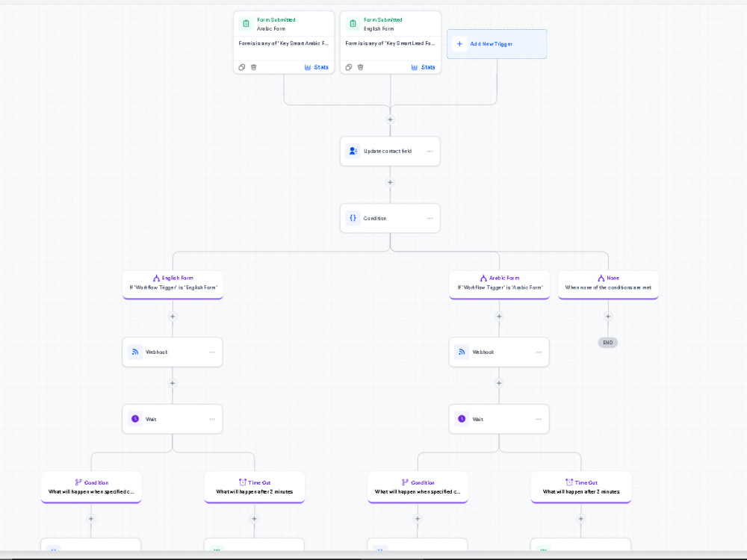Click clipboard icon on English Form trigger
Viewport: 747px width, 560px height.
pos(353,23)
